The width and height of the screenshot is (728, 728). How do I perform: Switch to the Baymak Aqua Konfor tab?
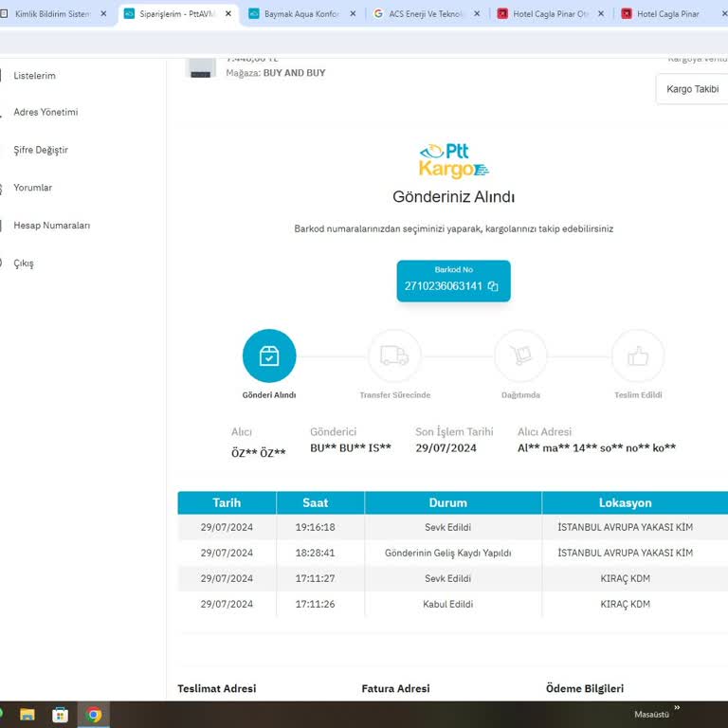(x=301, y=14)
